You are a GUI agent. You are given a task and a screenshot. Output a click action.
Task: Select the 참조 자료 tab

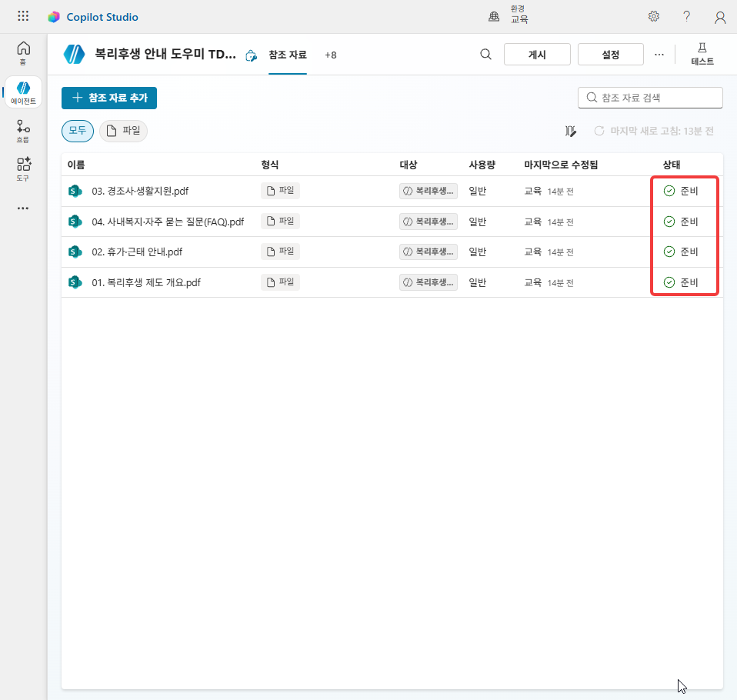[x=288, y=55]
